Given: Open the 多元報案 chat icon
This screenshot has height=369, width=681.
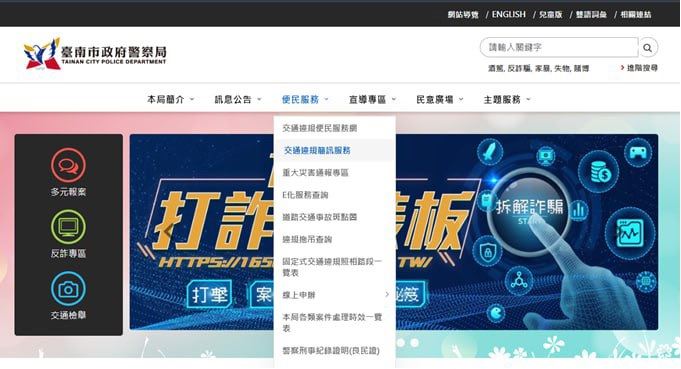Looking at the screenshot, I should (x=68, y=165).
